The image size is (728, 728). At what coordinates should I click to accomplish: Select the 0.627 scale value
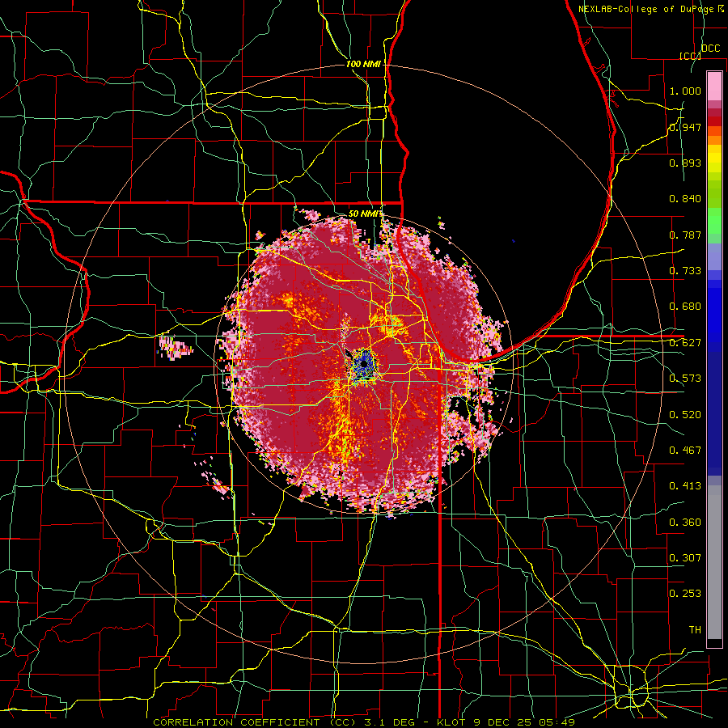685,343
